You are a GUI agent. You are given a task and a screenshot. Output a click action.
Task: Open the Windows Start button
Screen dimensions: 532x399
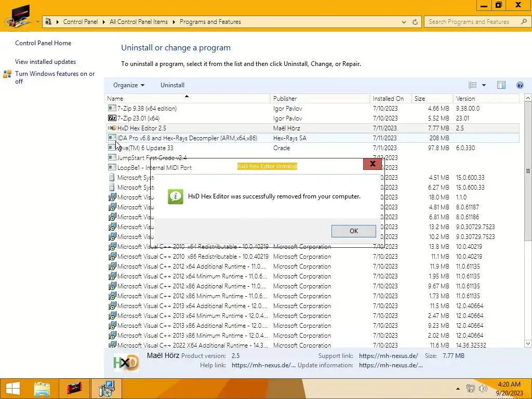tap(13, 389)
